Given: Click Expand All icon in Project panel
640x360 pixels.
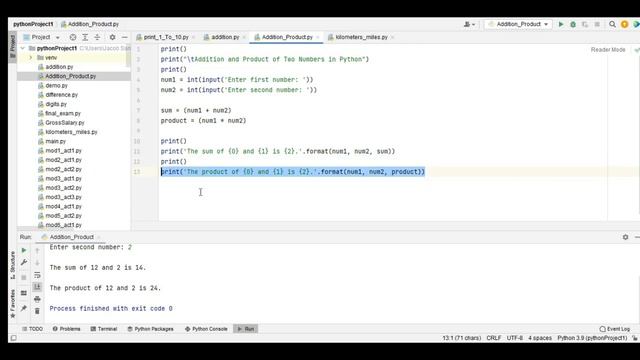Looking at the screenshot, I should tap(85, 37).
